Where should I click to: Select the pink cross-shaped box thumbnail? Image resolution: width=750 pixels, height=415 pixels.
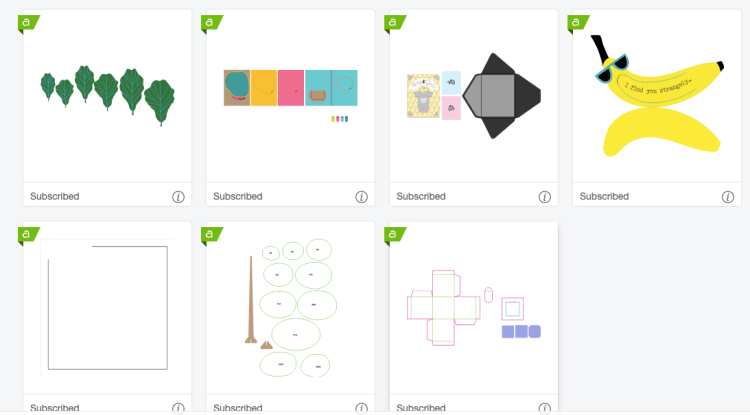point(474,307)
